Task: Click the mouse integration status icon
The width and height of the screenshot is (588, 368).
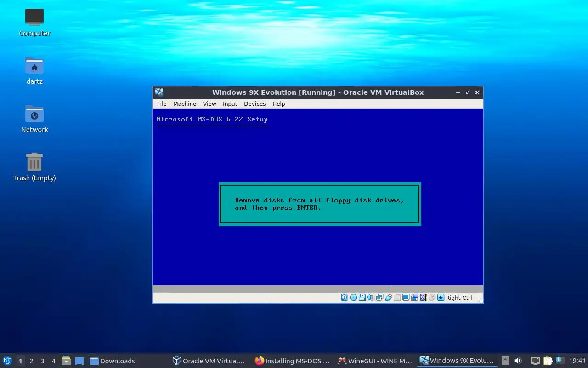Action: click(x=432, y=298)
